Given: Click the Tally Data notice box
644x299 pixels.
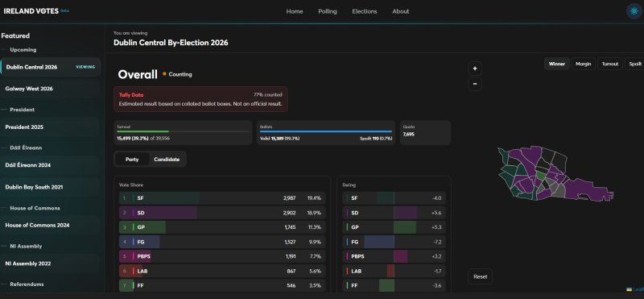Looking at the screenshot, I should click(200, 99).
